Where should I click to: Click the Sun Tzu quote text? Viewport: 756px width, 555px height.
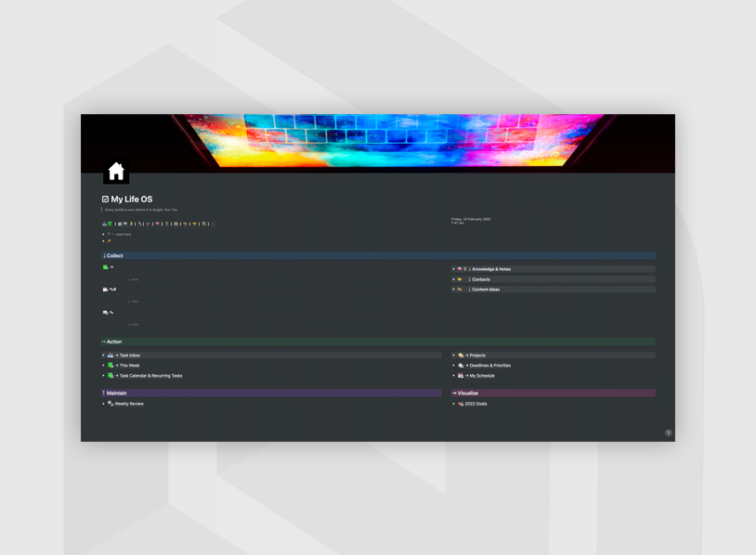tap(141, 210)
